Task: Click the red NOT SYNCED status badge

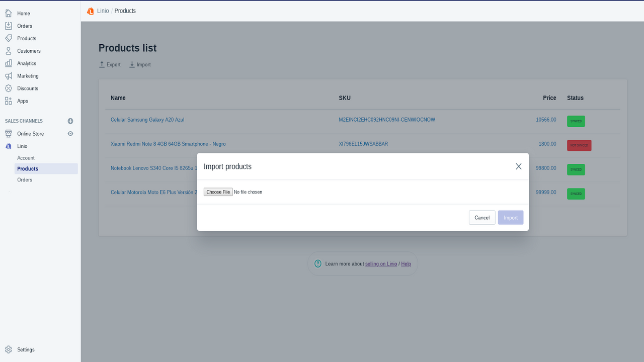Action: 579,145
